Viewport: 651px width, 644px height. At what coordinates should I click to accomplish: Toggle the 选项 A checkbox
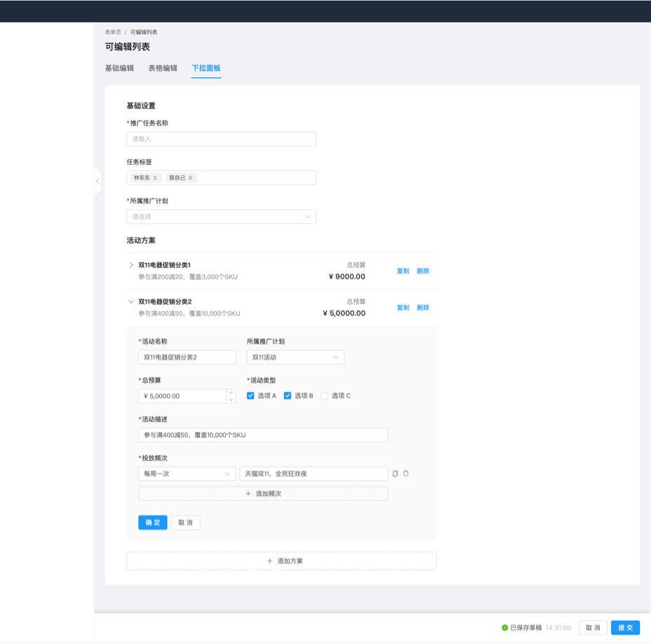[x=250, y=396]
